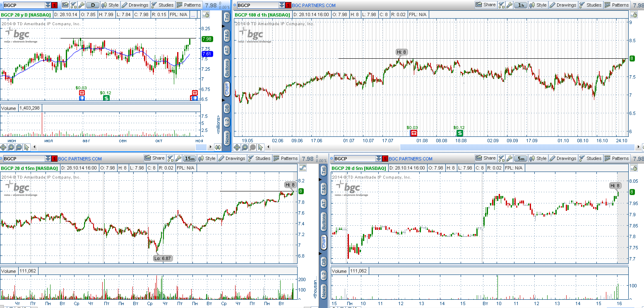Image resolution: width=644 pixels, height=308 pixels.
Task: Open the Trd side tab
Action: click(227, 17)
